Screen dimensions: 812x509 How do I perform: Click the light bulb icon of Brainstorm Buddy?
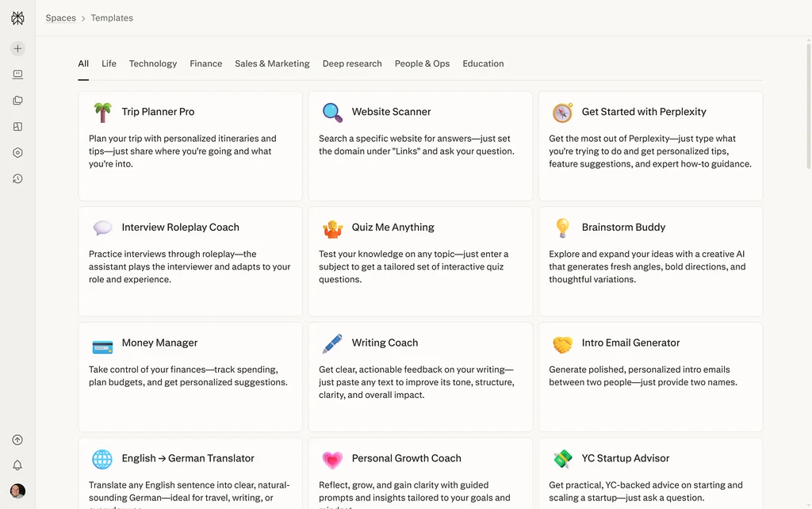(562, 228)
